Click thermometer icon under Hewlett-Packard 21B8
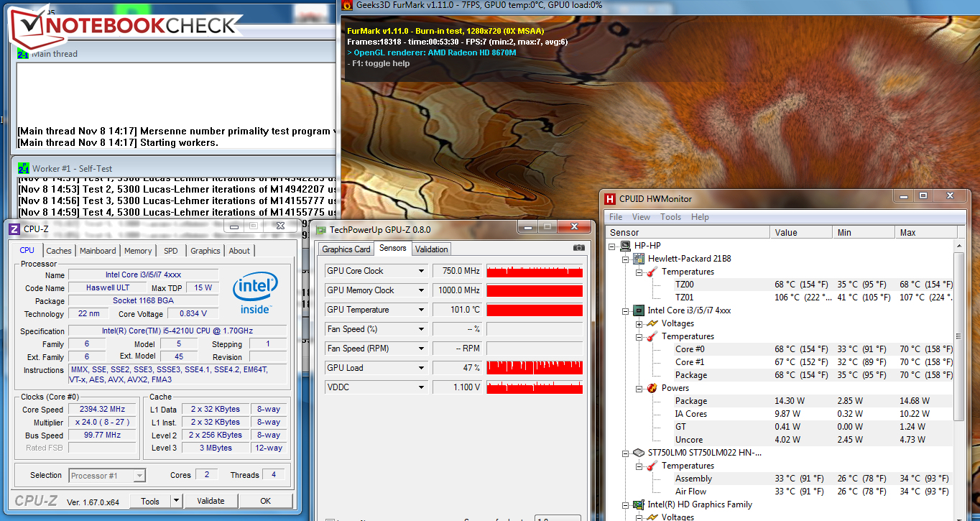This screenshot has height=521, width=980. point(652,272)
